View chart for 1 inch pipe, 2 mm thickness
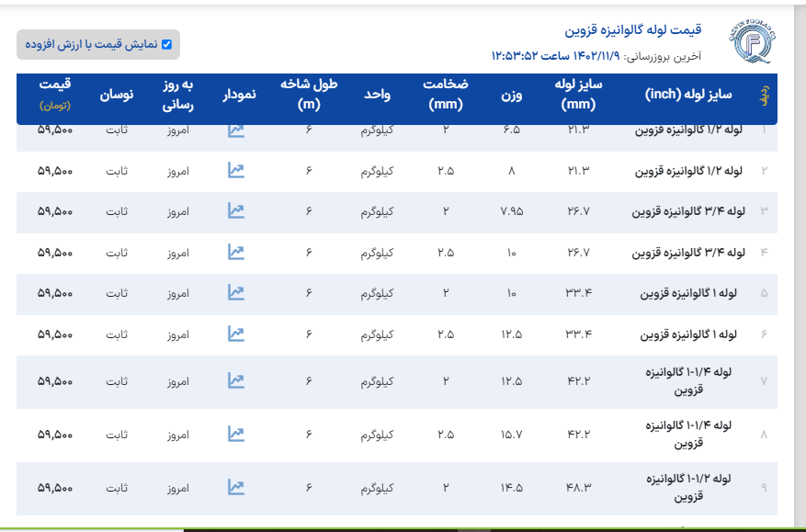This screenshot has height=532, width=806. click(x=236, y=293)
